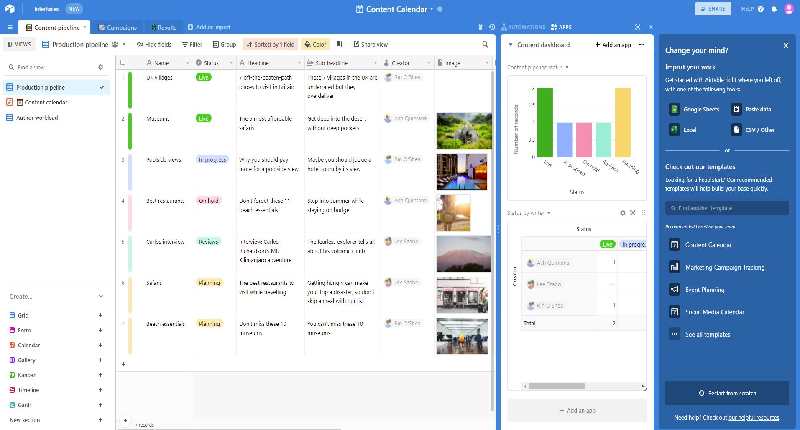Click the Add or import tab
The height and width of the screenshot is (430, 800).
(209, 27)
